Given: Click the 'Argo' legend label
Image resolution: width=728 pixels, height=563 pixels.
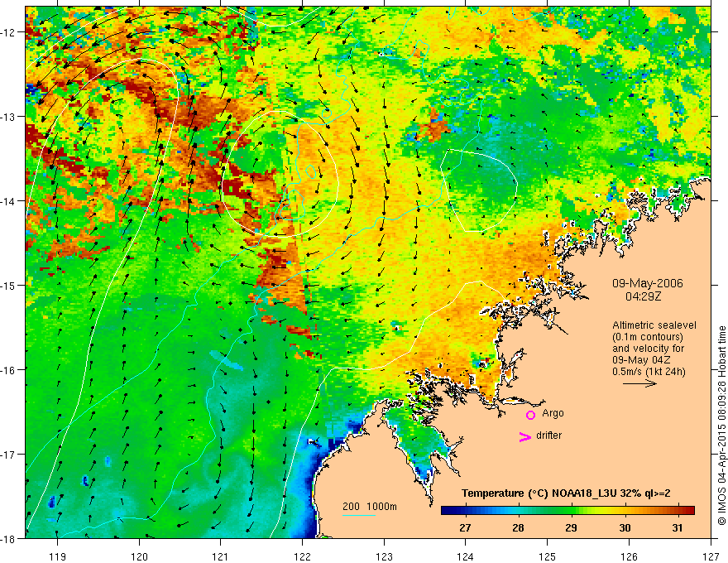Looking at the screenshot, I should [x=553, y=413].
